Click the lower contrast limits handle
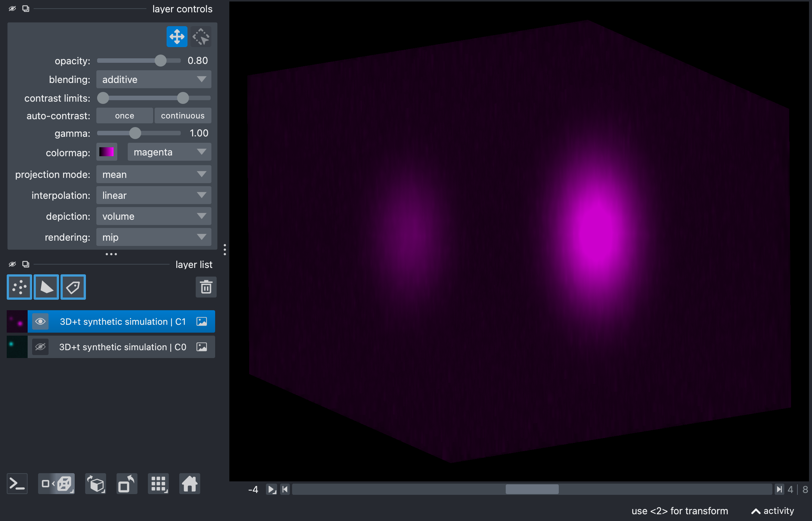This screenshot has height=521, width=812. 103,98
